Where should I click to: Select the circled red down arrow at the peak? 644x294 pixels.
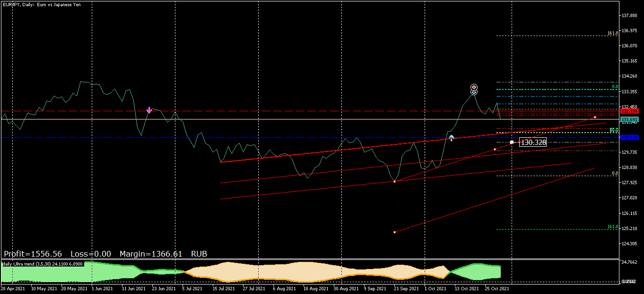click(x=474, y=87)
